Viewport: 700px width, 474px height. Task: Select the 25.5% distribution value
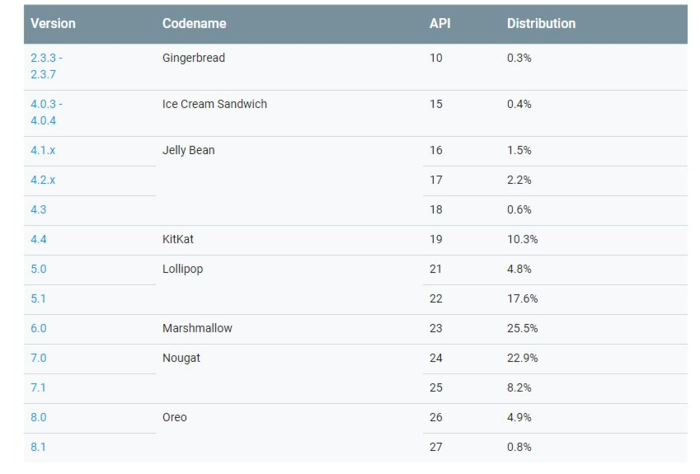522,328
